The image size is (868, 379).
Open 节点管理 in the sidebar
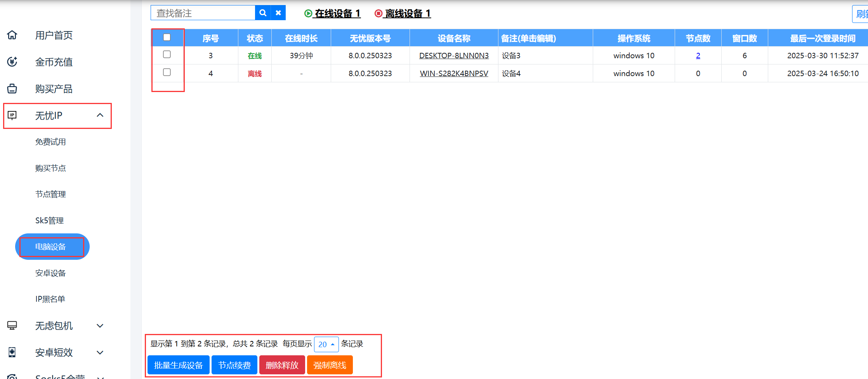[x=50, y=194]
